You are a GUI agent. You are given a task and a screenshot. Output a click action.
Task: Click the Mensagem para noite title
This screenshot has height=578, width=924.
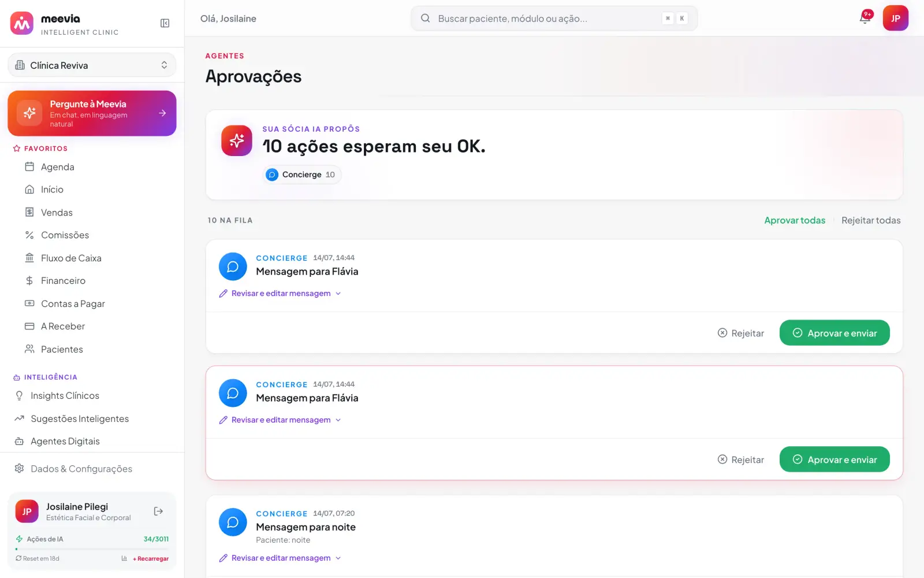[305, 527]
